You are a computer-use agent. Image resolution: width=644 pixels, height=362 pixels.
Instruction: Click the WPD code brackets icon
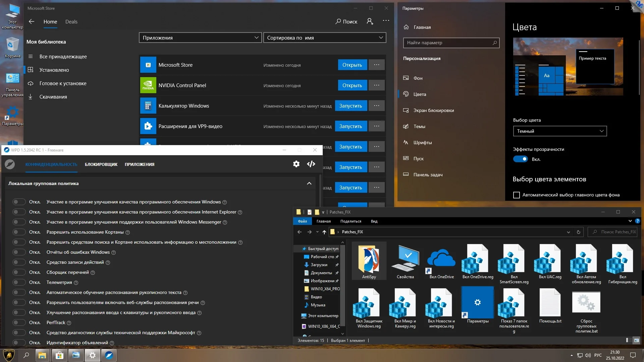click(x=311, y=164)
